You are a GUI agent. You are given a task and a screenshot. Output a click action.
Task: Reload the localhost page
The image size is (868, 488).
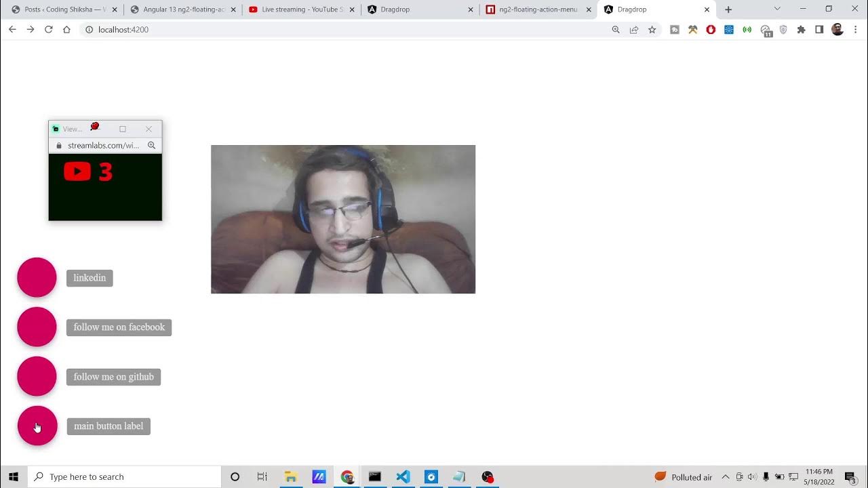click(x=49, y=30)
